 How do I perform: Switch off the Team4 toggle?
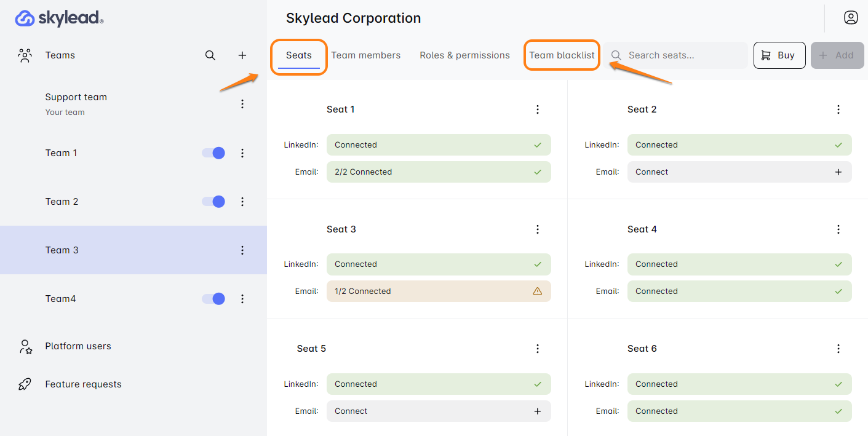[x=213, y=299]
